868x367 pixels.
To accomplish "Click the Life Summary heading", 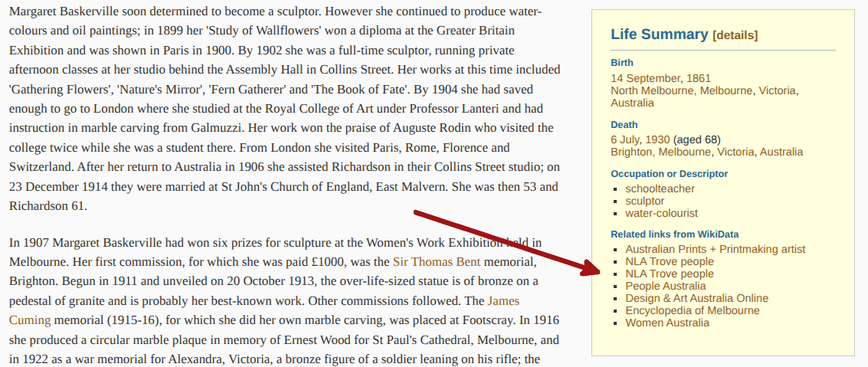I will (x=660, y=34).
